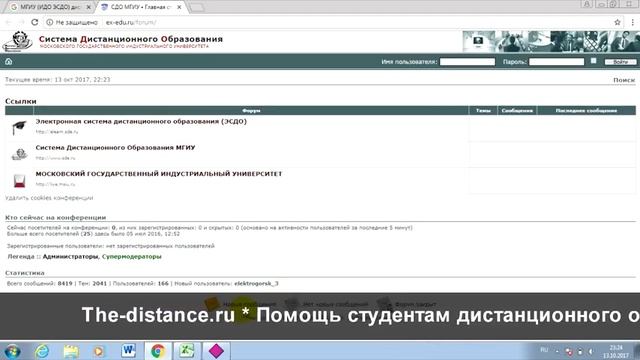Open File Explorer from the taskbar

click(71, 351)
